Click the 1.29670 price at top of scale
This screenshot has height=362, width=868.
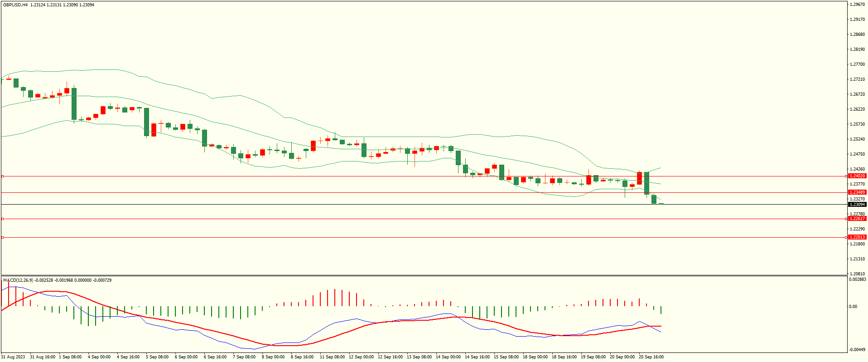tap(857, 5)
